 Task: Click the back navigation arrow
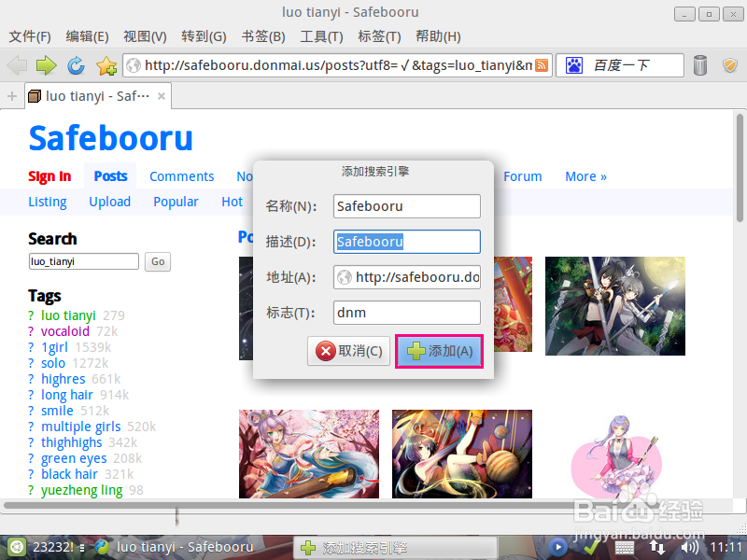tap(17, 65)
